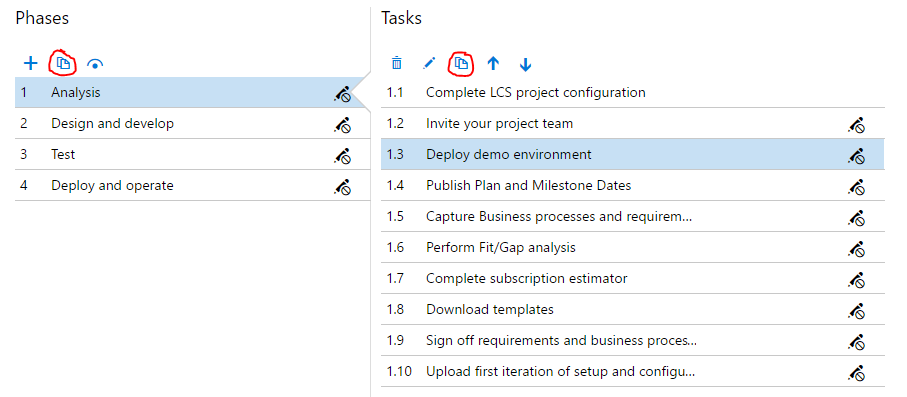Screen dimensions: 907x397
Task: Click lock icon on Perform Fit/Gap analysis row
Action: point(856,249)
